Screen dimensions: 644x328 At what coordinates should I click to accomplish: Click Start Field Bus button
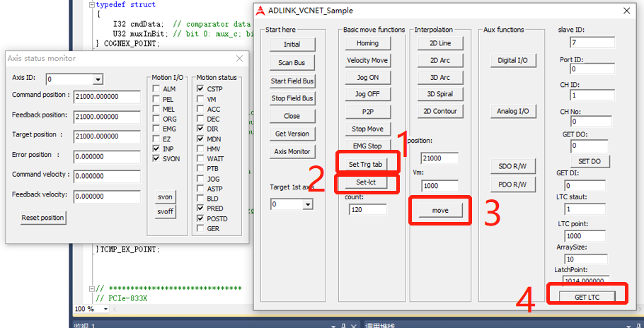tap(292, 81)
